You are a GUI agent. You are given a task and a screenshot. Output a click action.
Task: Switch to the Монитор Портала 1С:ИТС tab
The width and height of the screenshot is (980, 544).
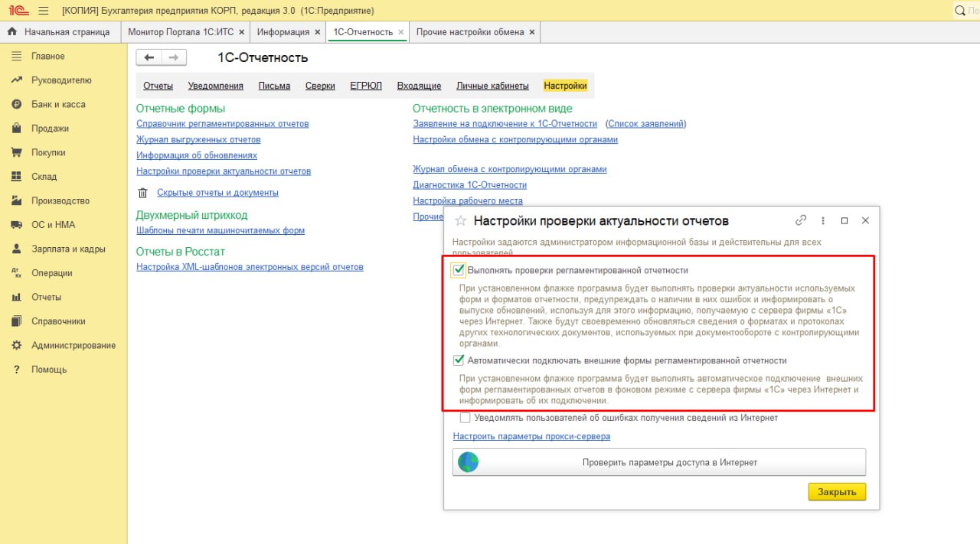coord(181,32)
